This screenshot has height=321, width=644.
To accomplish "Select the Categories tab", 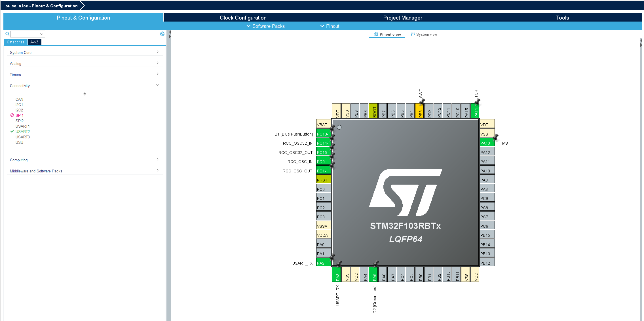I will click(16, 42).
